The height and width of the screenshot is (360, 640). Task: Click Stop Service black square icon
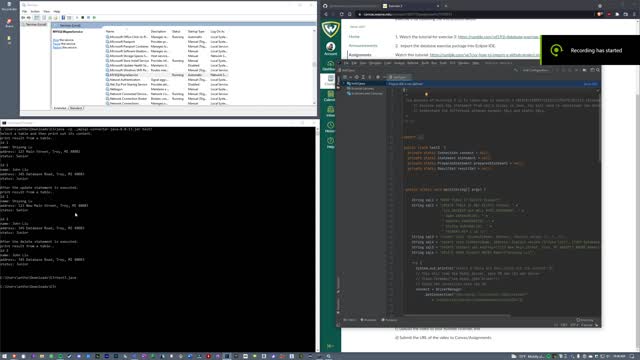tap(82, 18)
